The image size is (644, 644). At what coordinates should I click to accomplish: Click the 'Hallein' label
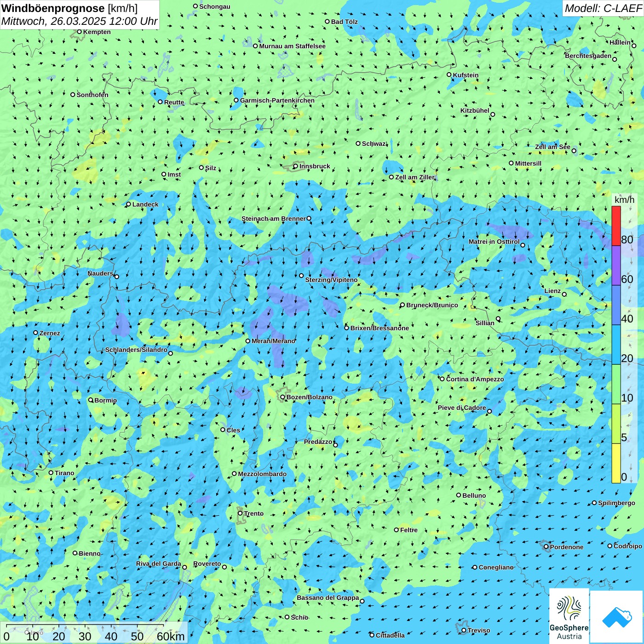click(620, 42)
